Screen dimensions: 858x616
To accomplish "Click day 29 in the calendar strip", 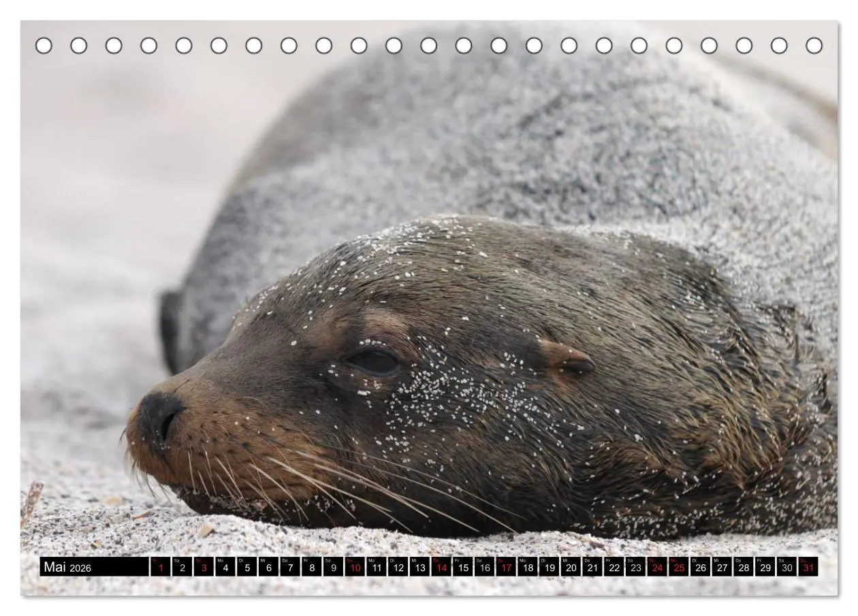I will pyautogui.click(x=766, y=566).
